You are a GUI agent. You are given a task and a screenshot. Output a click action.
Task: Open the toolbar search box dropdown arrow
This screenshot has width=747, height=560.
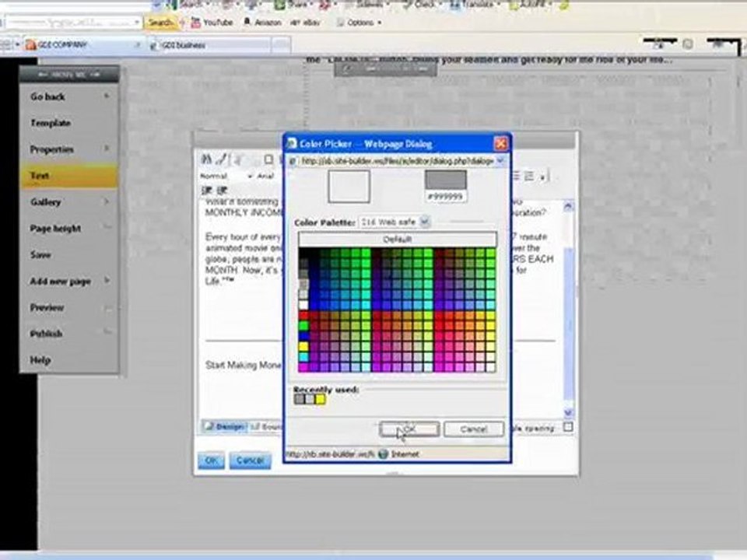(x=137, y=22)
